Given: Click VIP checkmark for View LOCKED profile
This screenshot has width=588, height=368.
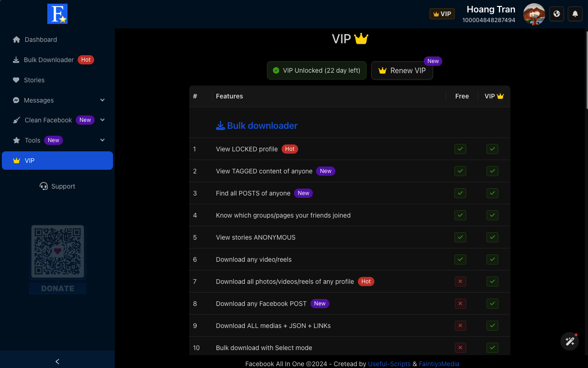Looking at the screenshot, I should [492, 149].
